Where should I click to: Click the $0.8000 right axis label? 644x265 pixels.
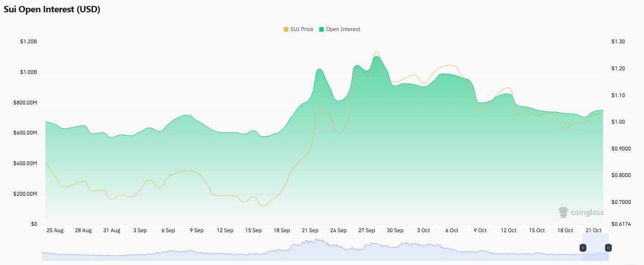(621, 175)
